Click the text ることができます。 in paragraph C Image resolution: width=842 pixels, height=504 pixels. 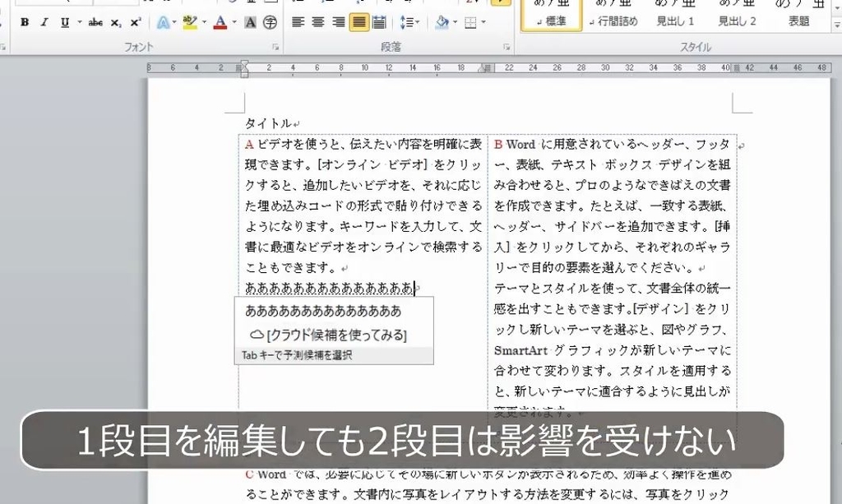click(296, 494)
